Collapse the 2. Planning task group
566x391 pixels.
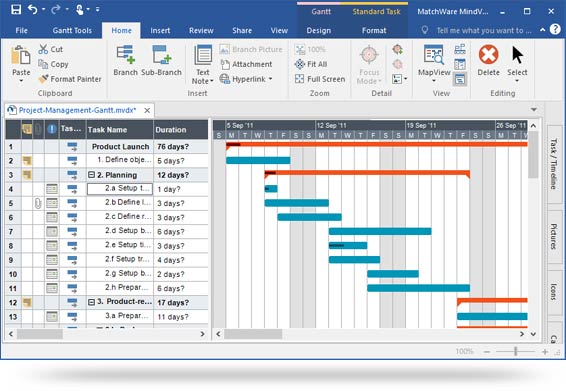coord(91,175)
